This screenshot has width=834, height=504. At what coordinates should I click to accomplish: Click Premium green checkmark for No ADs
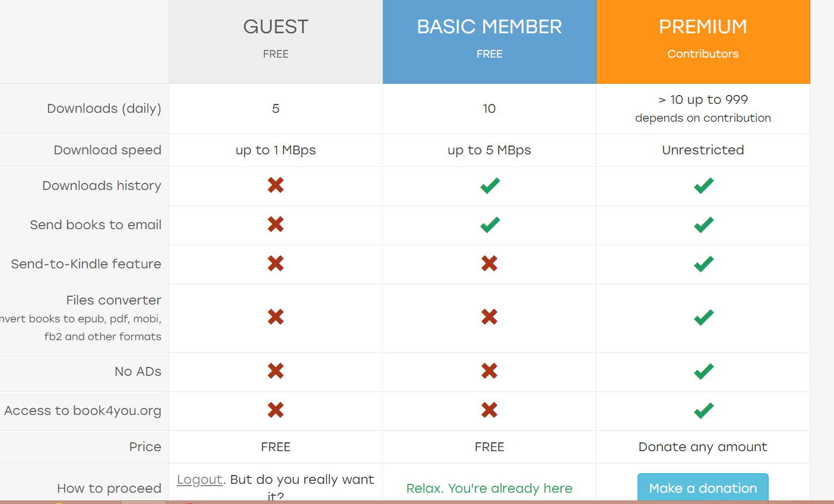tap(703, 372)
